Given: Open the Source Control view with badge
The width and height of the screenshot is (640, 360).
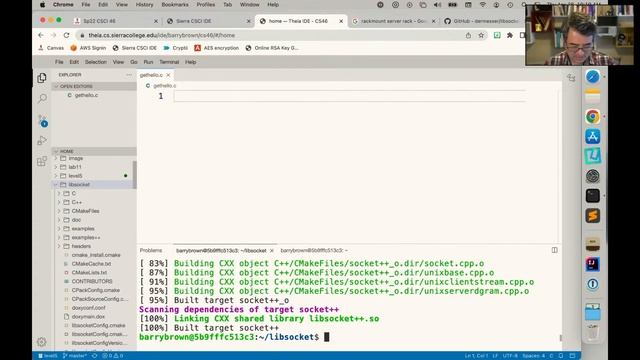Looking at the screenshot, I should [x=42, y=120].
